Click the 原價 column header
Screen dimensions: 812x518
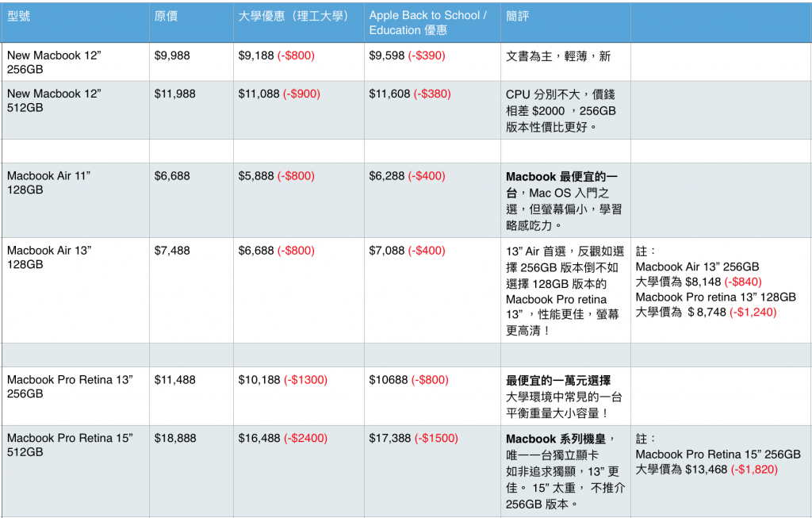[x=166, y=16]
